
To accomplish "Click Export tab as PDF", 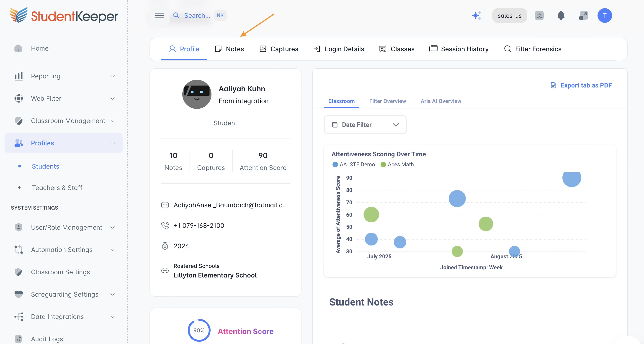I will 581,85.
